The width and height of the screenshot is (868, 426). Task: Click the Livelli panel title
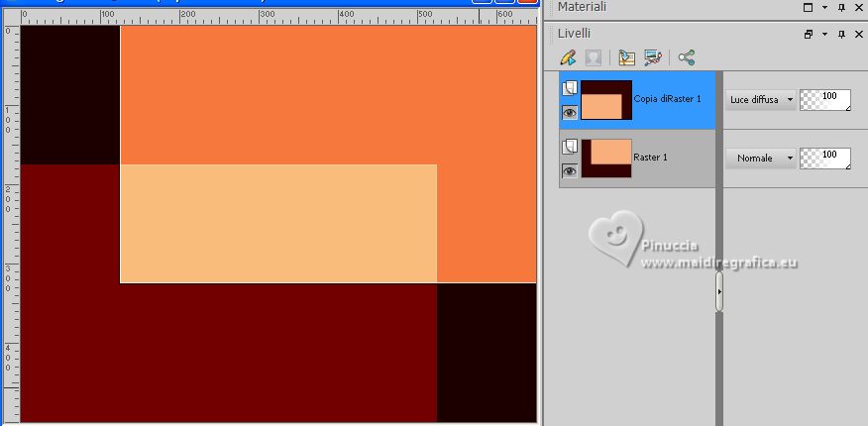(574, 34)
